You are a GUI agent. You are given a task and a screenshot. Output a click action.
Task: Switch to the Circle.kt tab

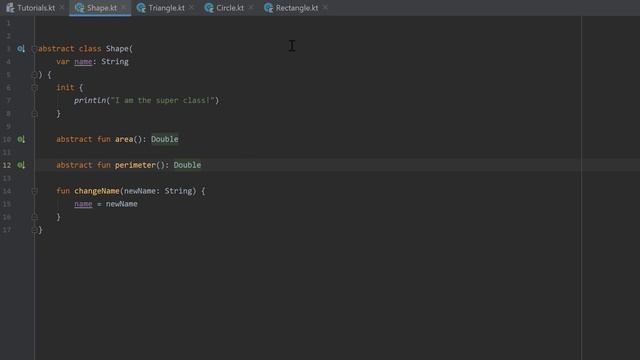point(230,8)
